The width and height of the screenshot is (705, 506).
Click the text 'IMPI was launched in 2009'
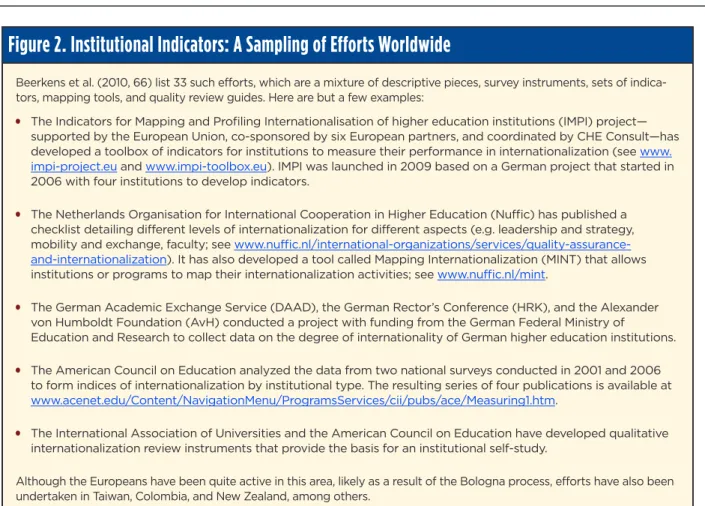tap(354, 166)
